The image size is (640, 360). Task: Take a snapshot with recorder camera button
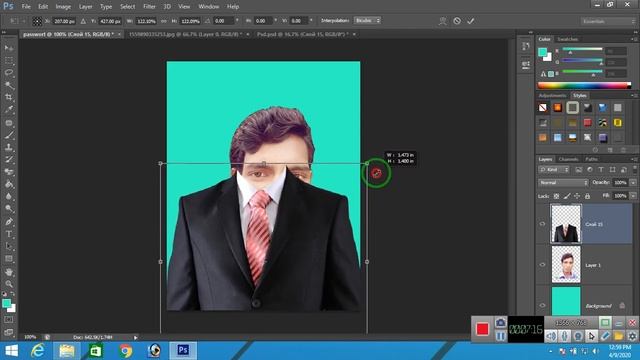[x=500, y=322]
